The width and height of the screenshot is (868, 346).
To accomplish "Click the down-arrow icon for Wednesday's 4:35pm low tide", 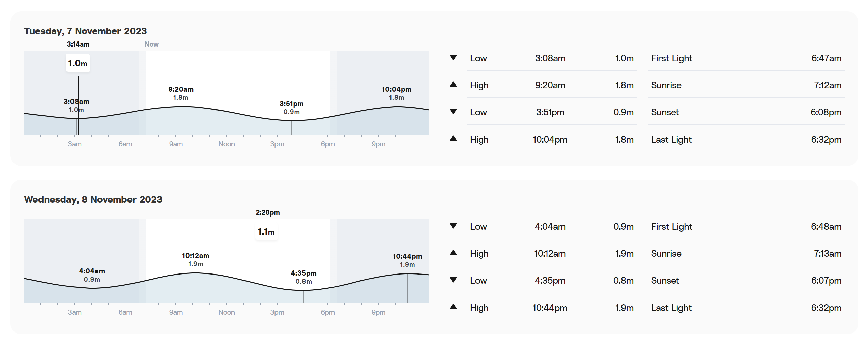I will (453, 280).
